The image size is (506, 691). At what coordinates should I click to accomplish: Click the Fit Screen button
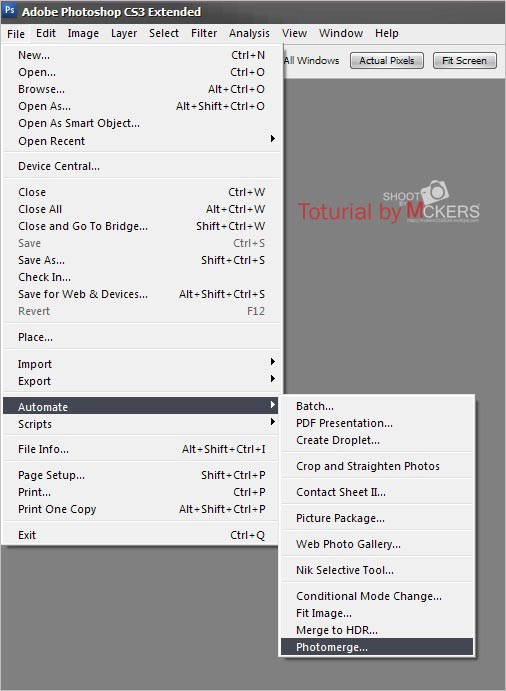(x=465, y=61)
